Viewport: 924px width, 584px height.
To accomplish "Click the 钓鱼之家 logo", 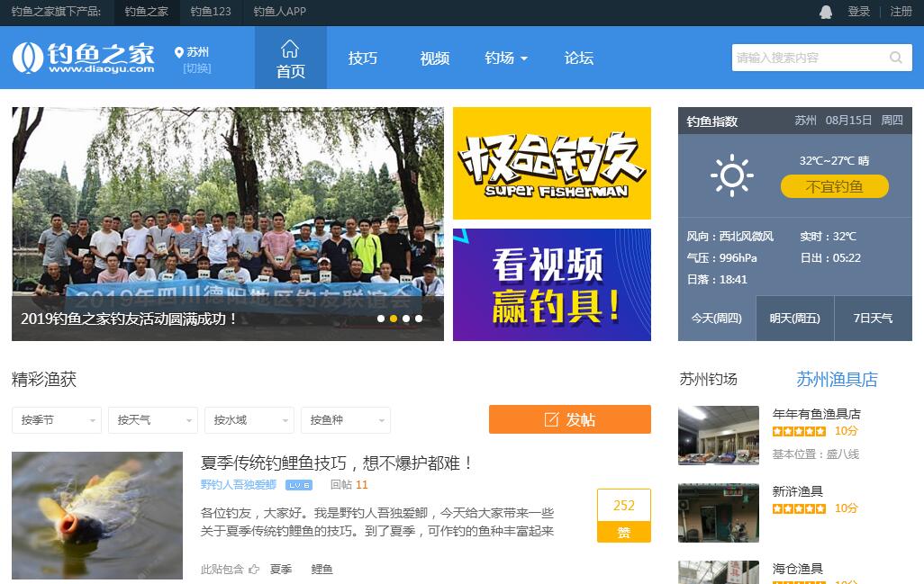I will point(84,58).
